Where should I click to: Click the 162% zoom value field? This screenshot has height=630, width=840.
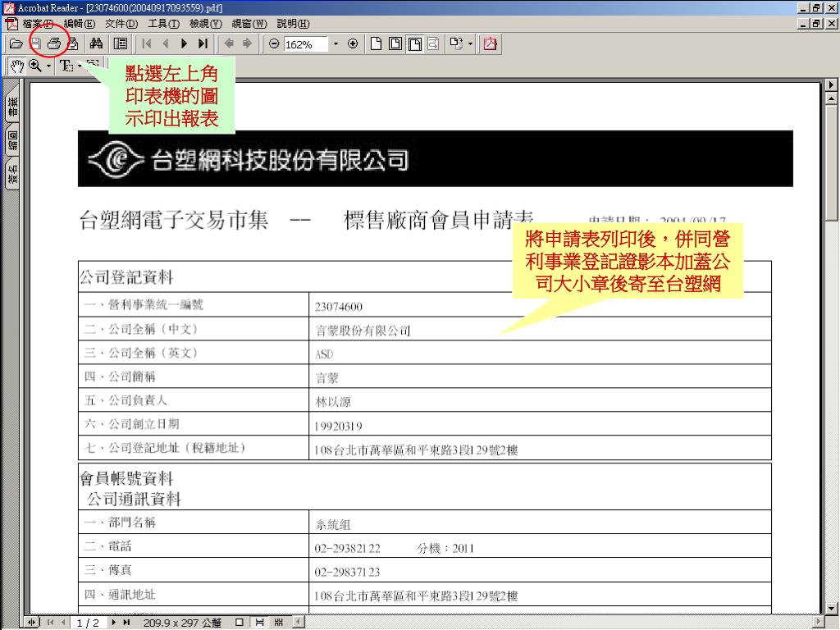pyautogui.click(x=305, y=44)
